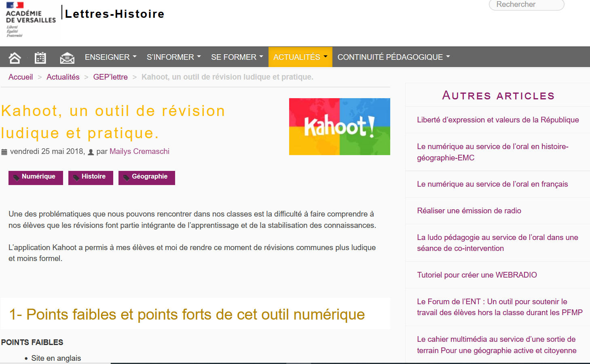
Task: Select the Géographie tag
Action: (x=146, y=177)
